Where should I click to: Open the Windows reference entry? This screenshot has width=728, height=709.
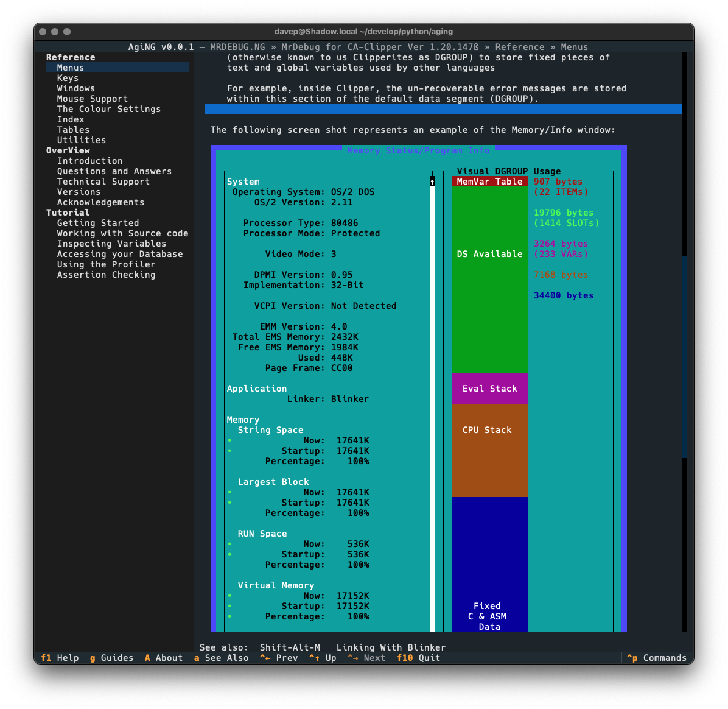click(x=76, y=88)
